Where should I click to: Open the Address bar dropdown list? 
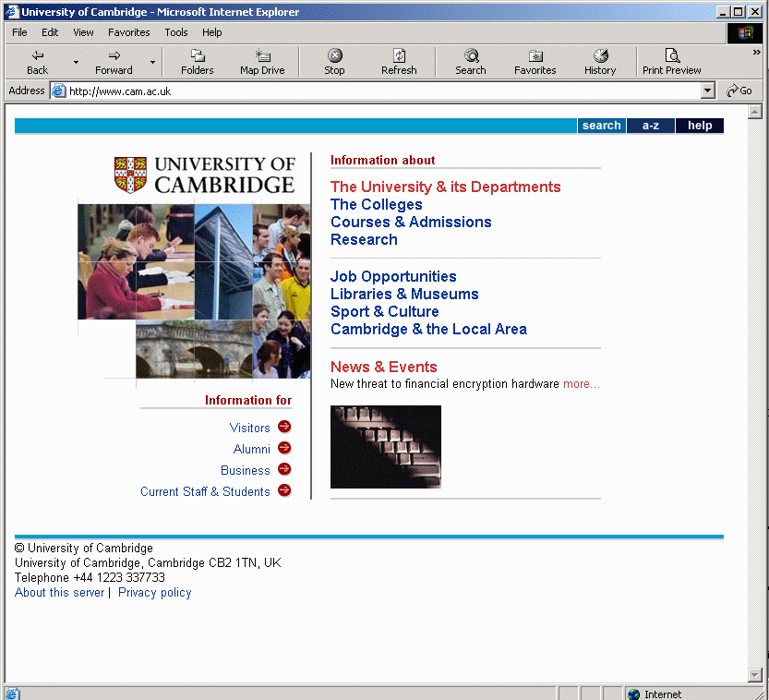coord(708,91)
